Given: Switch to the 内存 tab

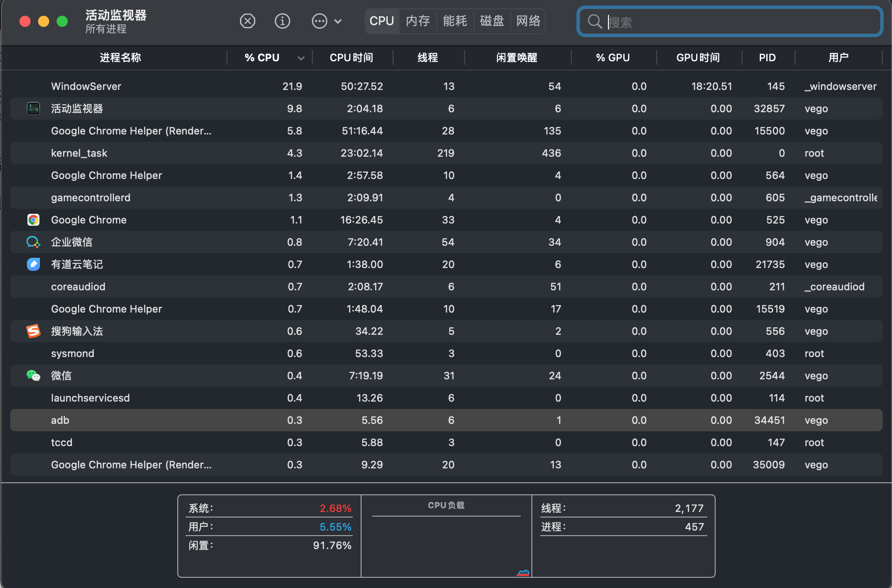Looking at the screenshot, I should tap(417, 21).
